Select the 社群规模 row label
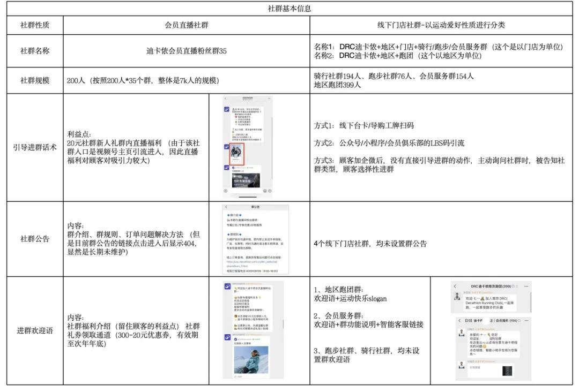The height and width of the screenshot is (392, 579). pyautogui.click(x=35, y=80)
